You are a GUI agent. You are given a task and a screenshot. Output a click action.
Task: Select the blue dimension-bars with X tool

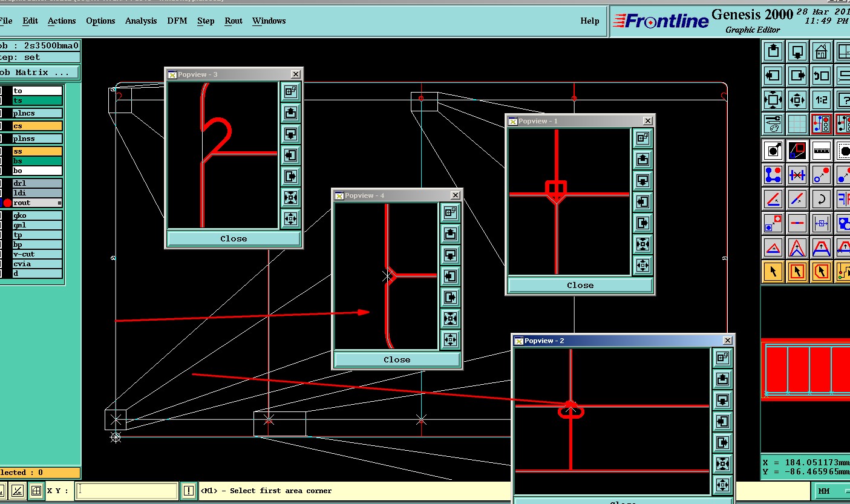click(797, 175)
